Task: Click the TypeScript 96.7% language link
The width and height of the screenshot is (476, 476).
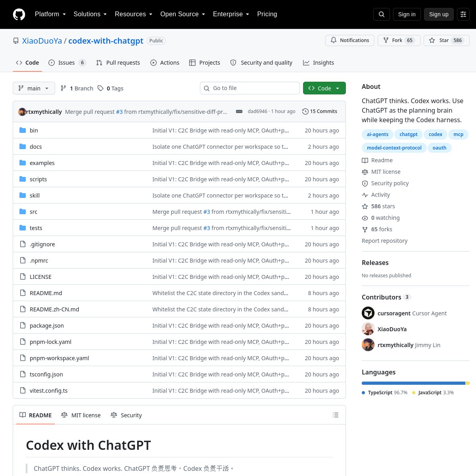Action: (385, 392)
